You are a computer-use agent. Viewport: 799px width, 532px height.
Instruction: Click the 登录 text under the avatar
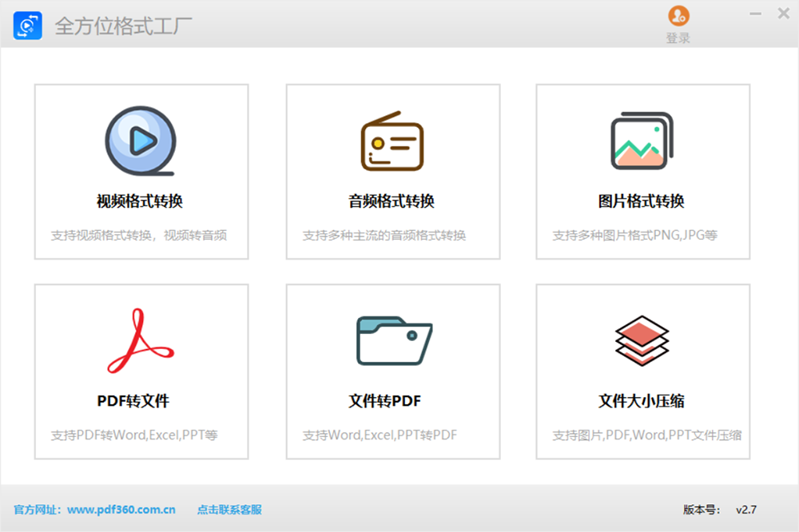coord(678,38)
